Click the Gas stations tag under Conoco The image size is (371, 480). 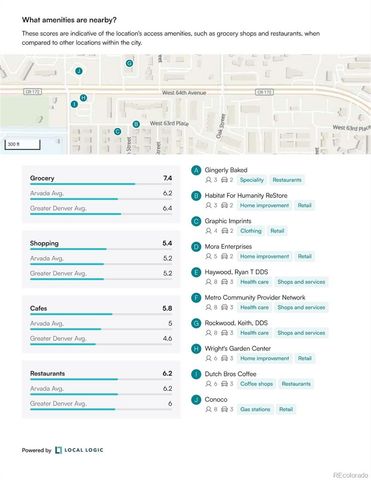(255, 409)
